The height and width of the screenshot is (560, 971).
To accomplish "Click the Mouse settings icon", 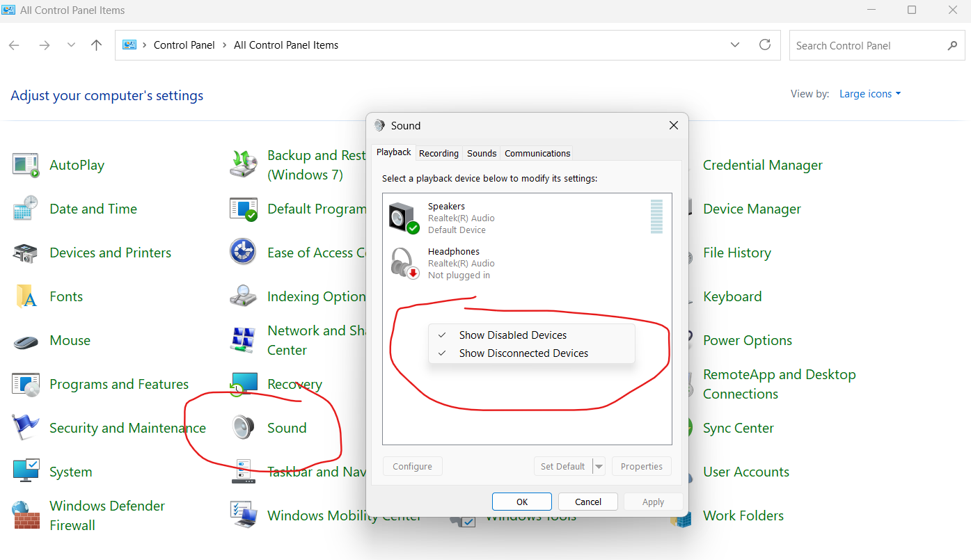I will [26, 341].
